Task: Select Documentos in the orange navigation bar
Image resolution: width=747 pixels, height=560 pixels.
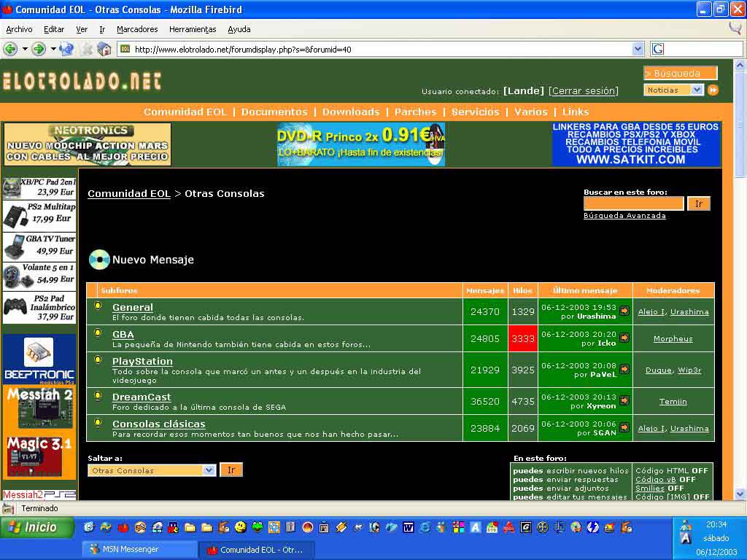Action: tap(274, 112)
